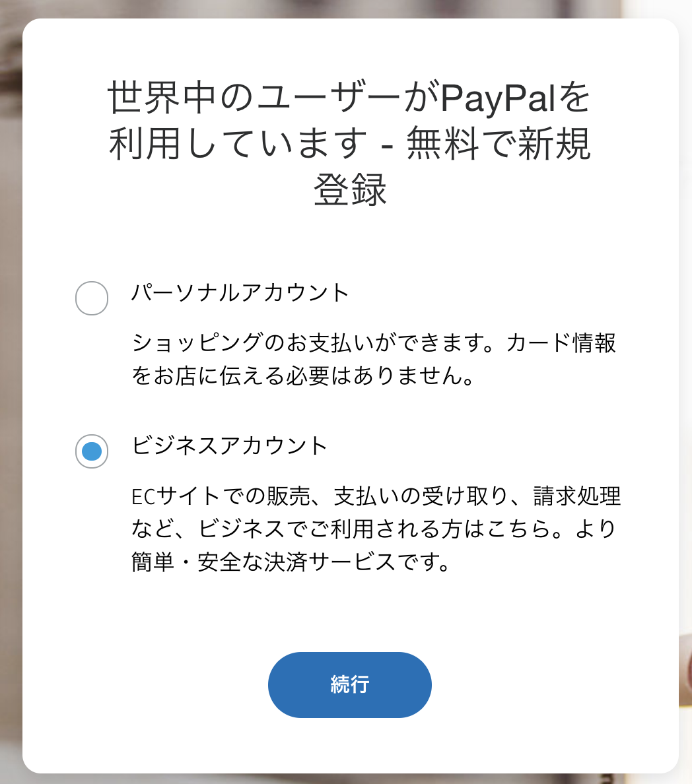Click blurred background left of the dialog
Image resolution: width=692 pixels, height=784 pixels.
(x=11, y=400)
